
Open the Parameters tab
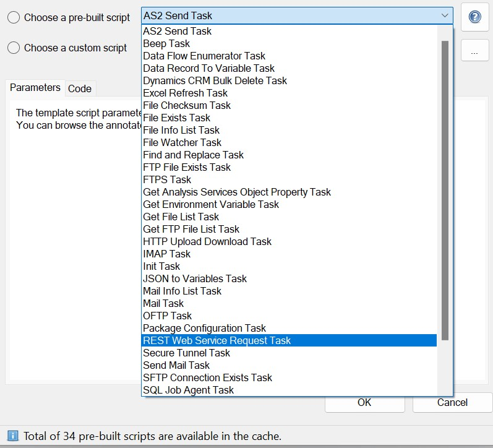35,87
